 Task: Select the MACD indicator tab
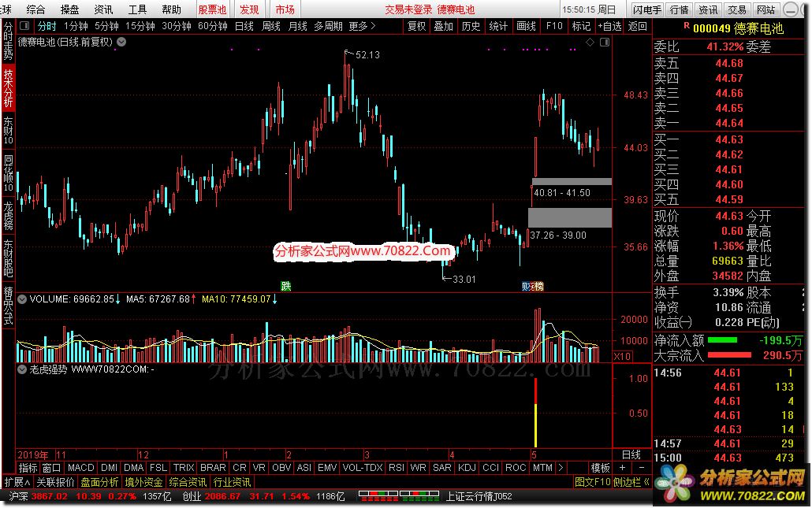point(81,468)
